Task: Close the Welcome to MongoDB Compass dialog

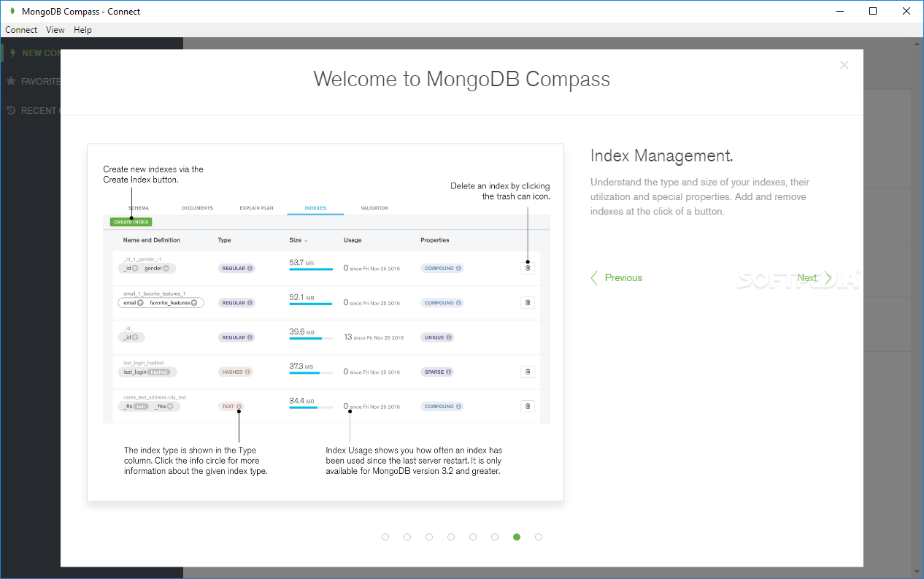Action: (844, 65)
